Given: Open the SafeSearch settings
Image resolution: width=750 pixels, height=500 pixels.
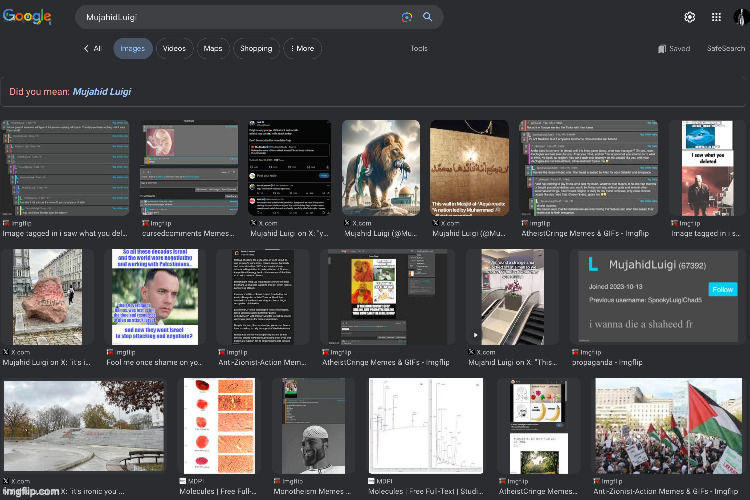Looking at the screenshot, I should [x=726, y=48].
